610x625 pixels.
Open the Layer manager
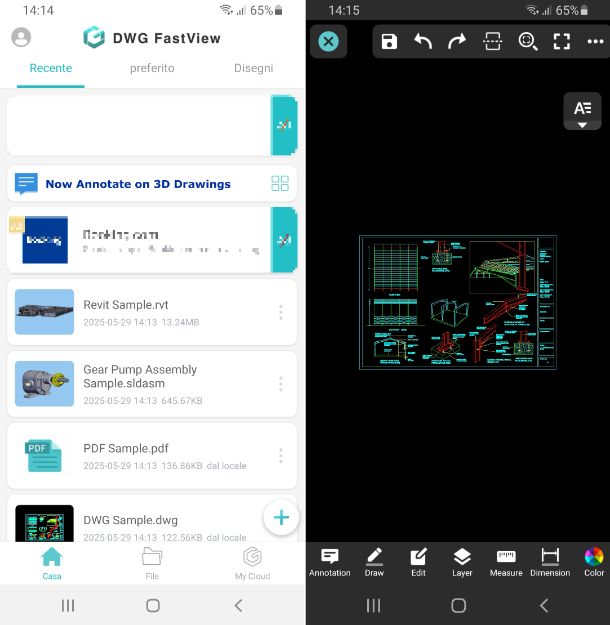(462, 562)
